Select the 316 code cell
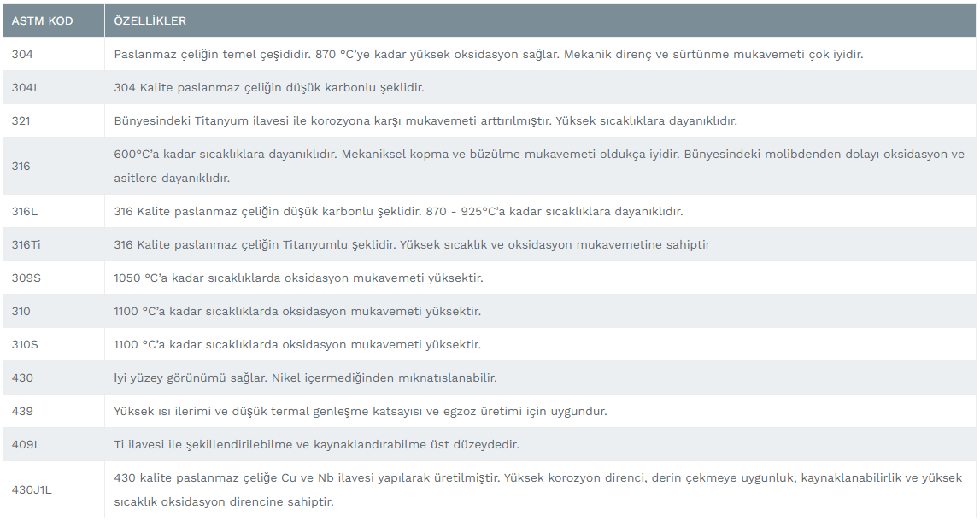This screenshot has height=521, width=980. (54, 167)
